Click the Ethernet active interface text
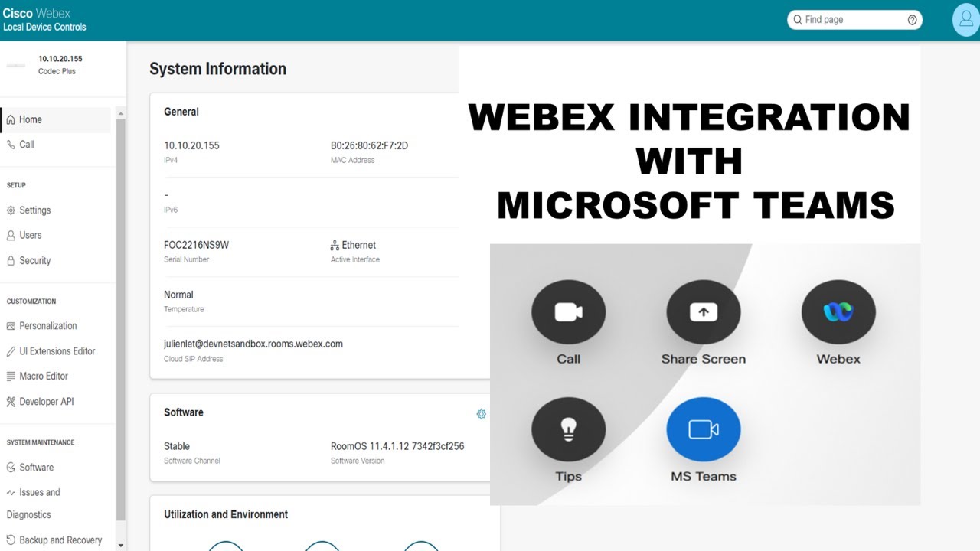The width and height of the screenshot is (980, 551). click(x=359, y=246)
